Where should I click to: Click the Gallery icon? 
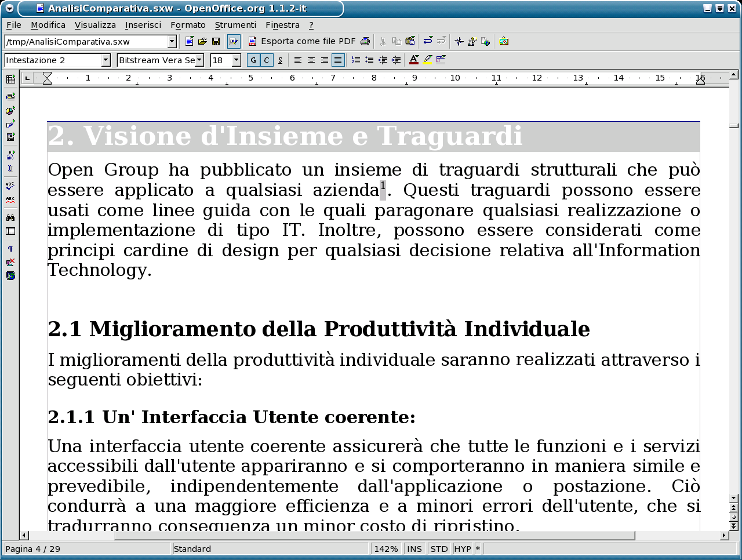(504, 41)
